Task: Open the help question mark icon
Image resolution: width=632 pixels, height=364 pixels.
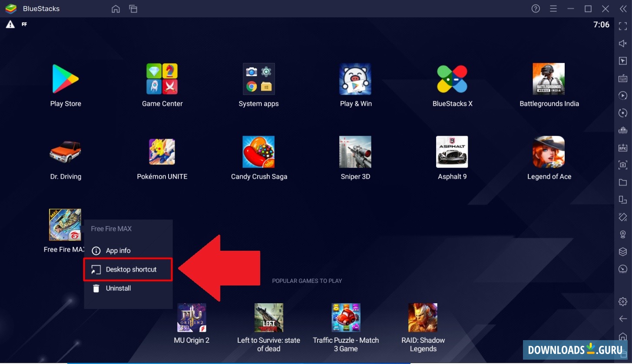Action: pos(536,9)
